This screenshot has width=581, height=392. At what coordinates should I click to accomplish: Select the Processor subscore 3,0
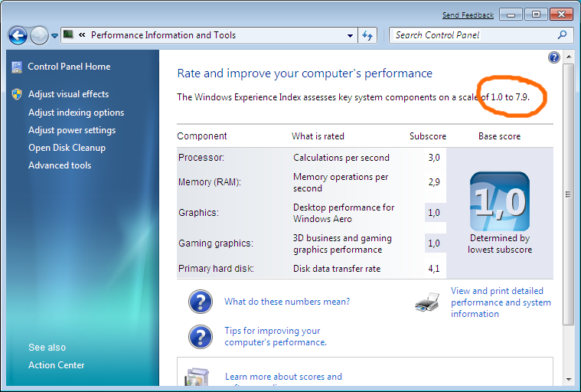434,158
